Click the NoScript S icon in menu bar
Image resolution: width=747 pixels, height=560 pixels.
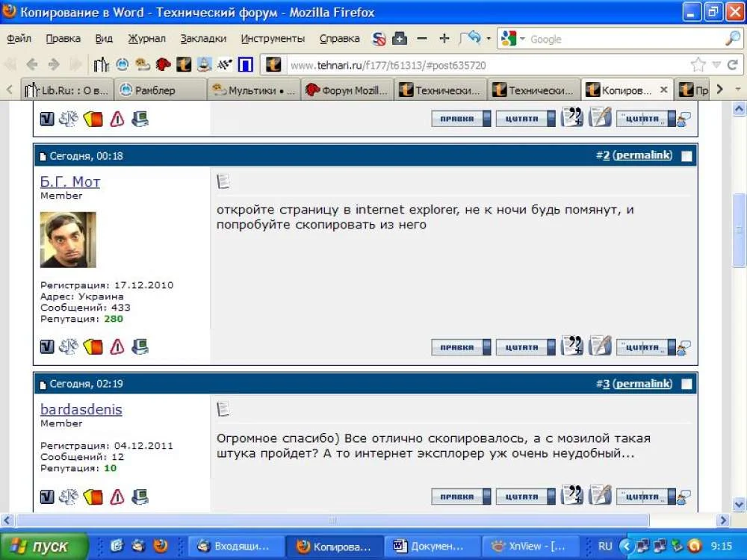point(379,39)
